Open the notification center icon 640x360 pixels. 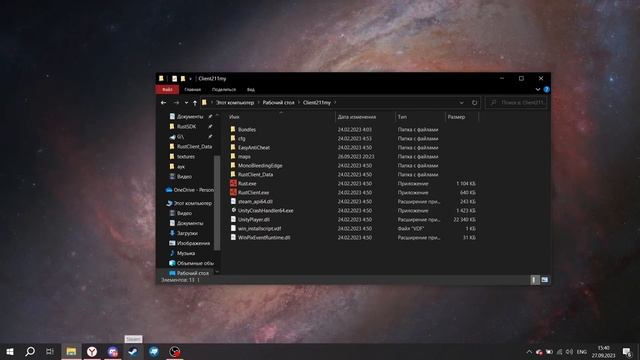pyautogui.click(x=627, y=351)
